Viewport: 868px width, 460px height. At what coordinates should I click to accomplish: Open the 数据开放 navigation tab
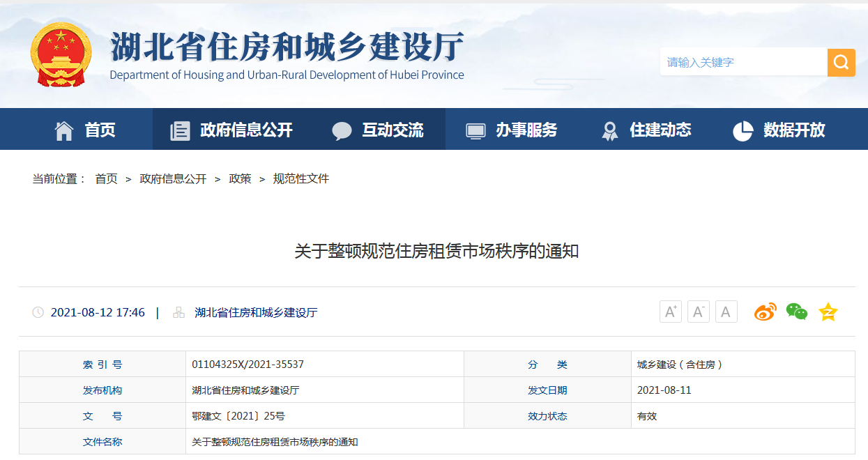(794, 130)
